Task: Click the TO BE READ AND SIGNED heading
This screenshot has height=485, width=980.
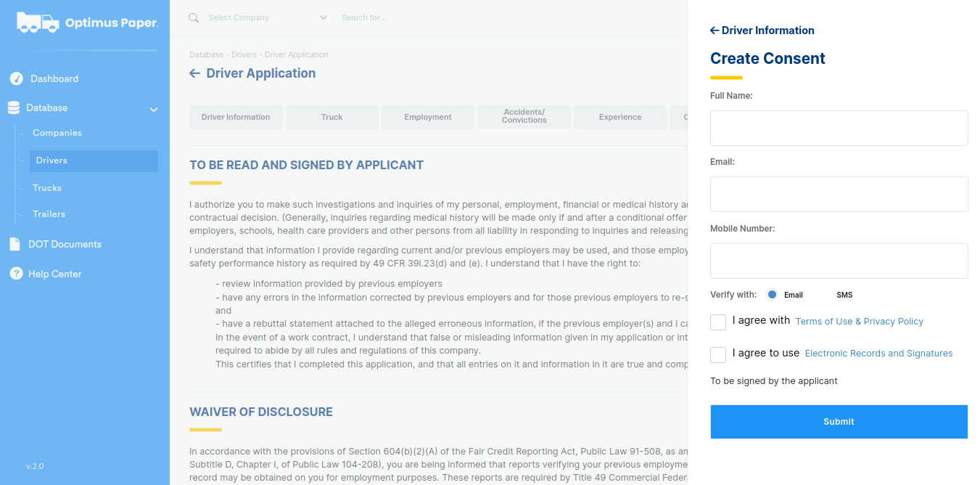Action: click(x=307, y=165)
